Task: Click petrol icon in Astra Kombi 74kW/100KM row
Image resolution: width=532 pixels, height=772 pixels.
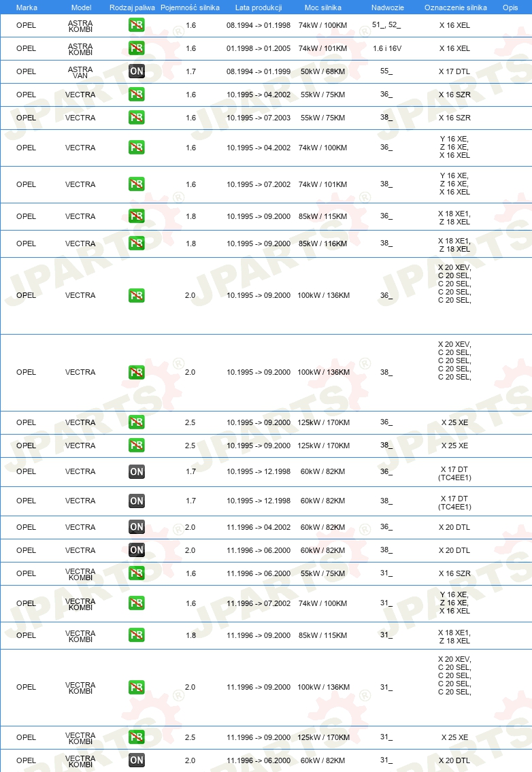Action: click(x=137, y=25)
